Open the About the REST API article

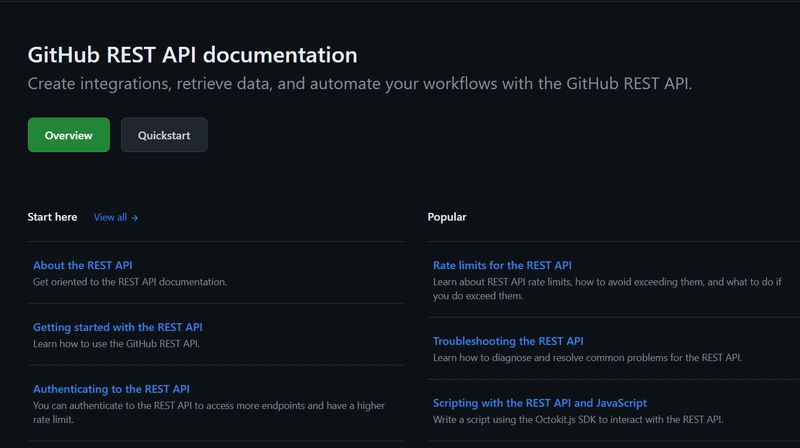[x=83, y=265]
